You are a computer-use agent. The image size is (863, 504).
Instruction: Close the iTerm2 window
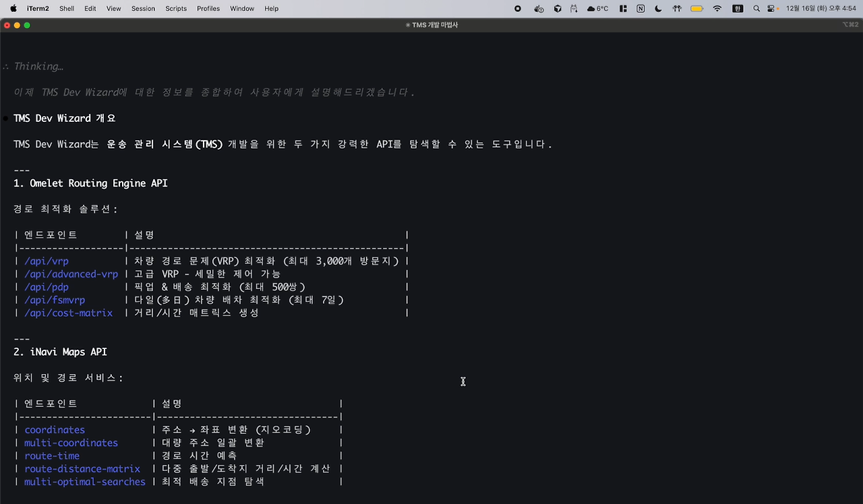pos(7,25)
